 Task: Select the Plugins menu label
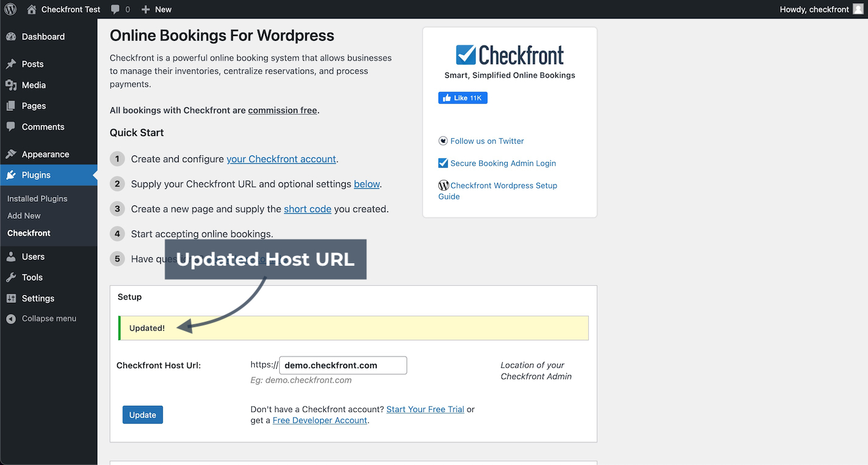coord(37,175)
